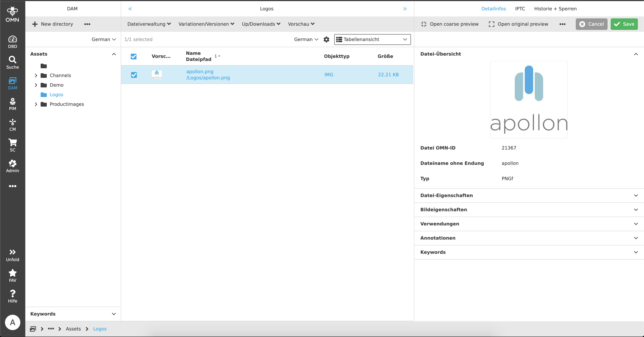This screenshot has height=337, width=644.
Task: Open the DBD dashboard module
Action: point(12,41)
